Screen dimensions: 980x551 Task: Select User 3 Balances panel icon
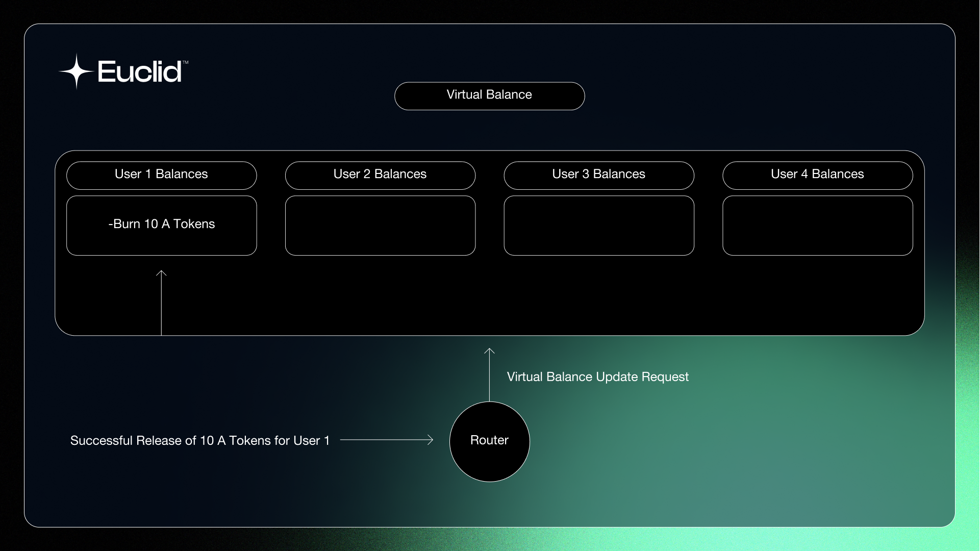(599, 176)
